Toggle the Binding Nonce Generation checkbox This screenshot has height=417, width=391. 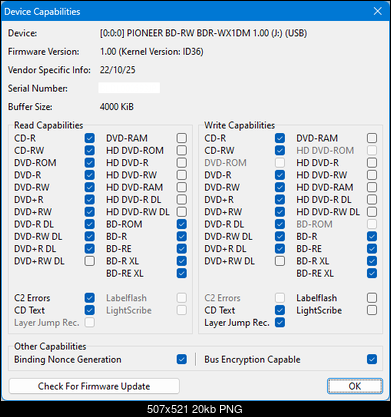point(182,359)
